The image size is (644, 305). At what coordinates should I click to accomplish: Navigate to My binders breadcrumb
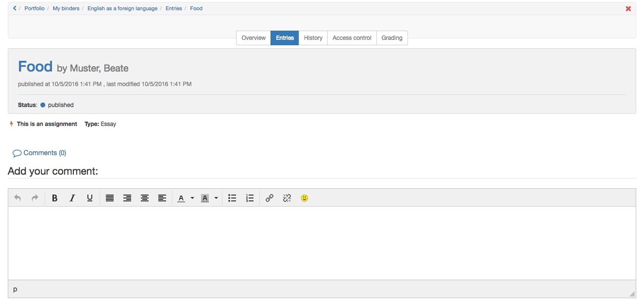click(x=66, y=8)
